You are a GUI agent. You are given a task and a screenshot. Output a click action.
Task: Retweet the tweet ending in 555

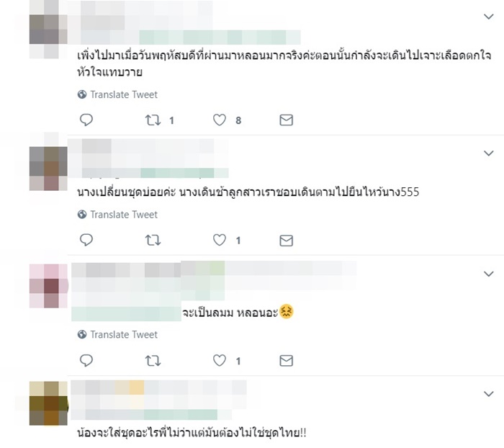153,241
